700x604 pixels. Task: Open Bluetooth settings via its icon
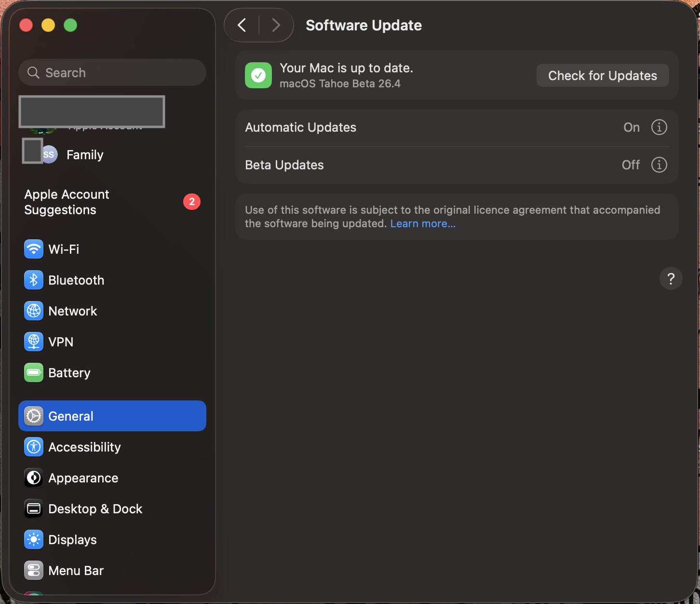pyautogui.click(x=33, y=280)
